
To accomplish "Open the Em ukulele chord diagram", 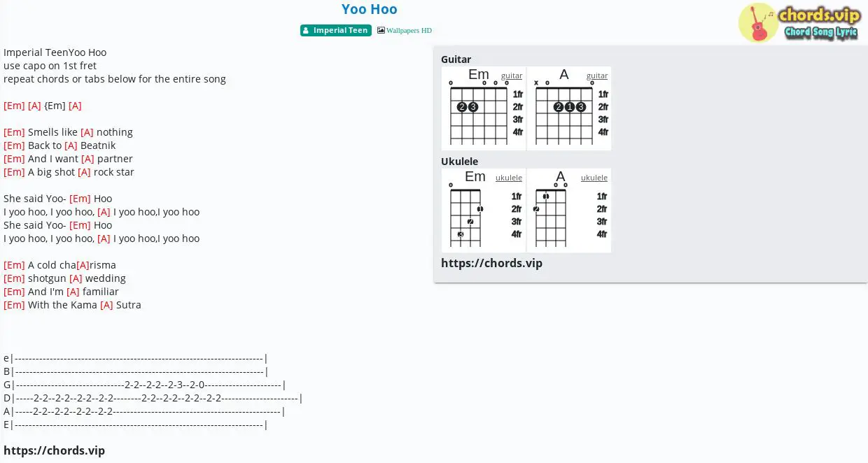I will (484, 211).
